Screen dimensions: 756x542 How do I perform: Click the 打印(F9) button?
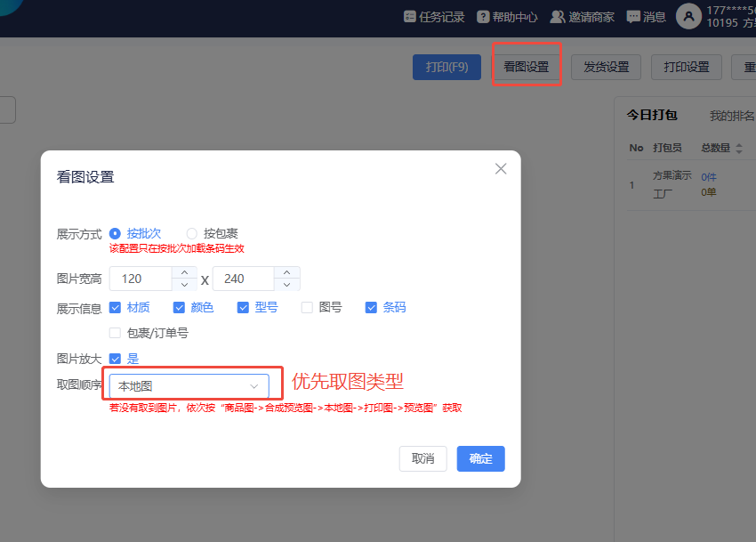point(447,67)
